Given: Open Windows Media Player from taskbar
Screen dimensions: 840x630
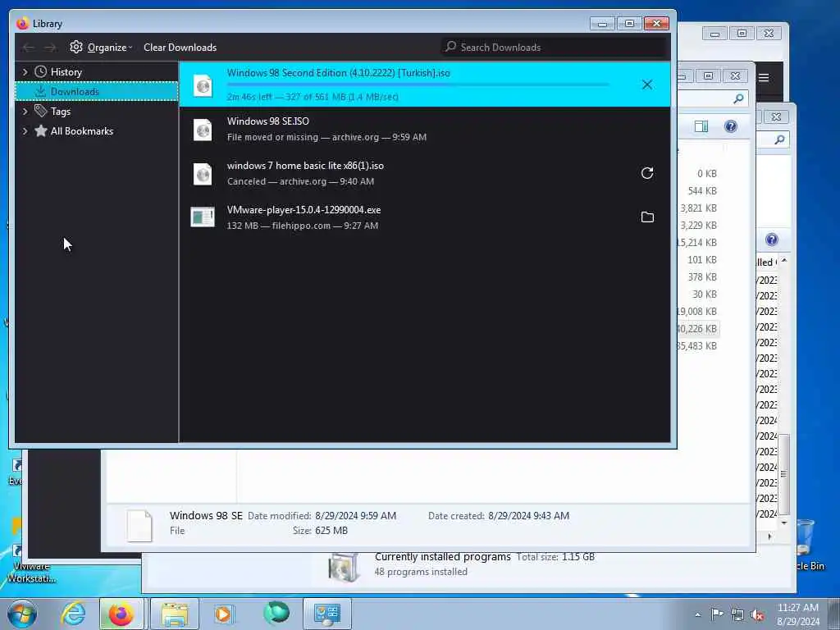Looking at the screenshot, I should point(223,614).
